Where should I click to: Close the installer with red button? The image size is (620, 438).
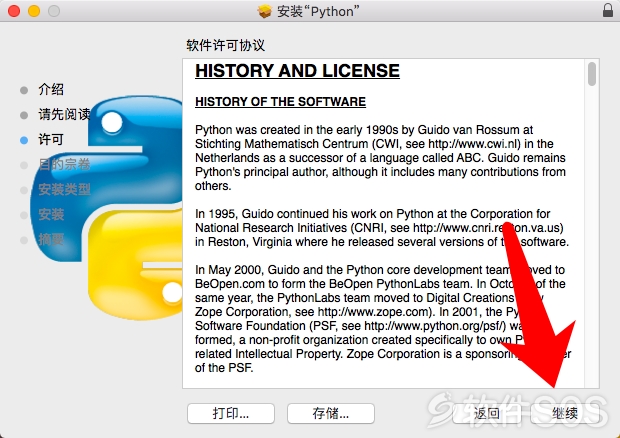(x=14, y=11)
